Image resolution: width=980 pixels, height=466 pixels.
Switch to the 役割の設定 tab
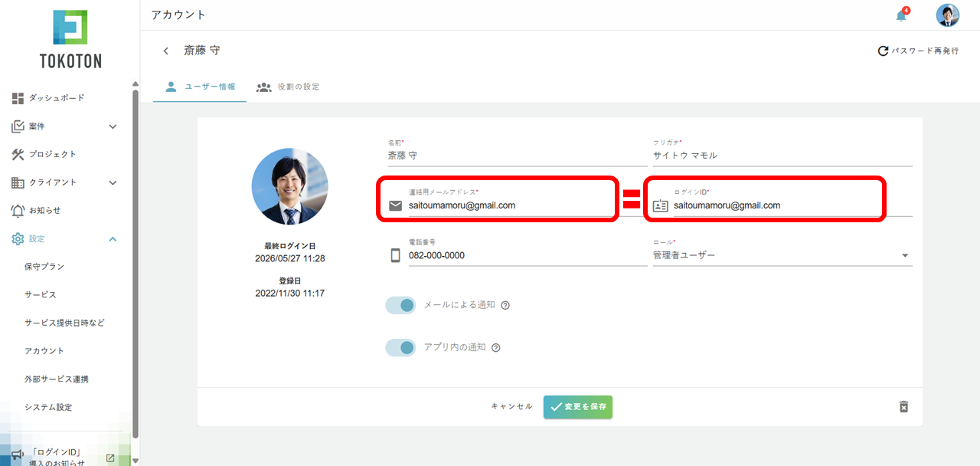288,87
